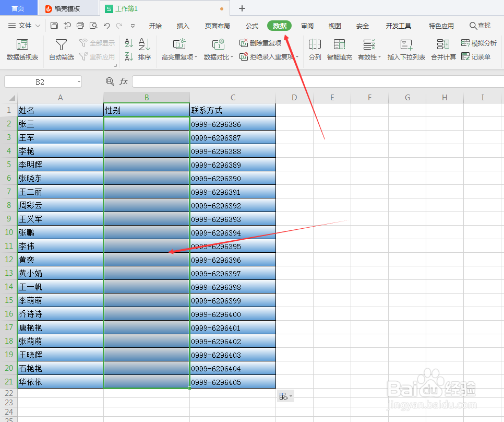Open Special Apps (特色应用) tab
504x422 pixels.
pos(441,26)
